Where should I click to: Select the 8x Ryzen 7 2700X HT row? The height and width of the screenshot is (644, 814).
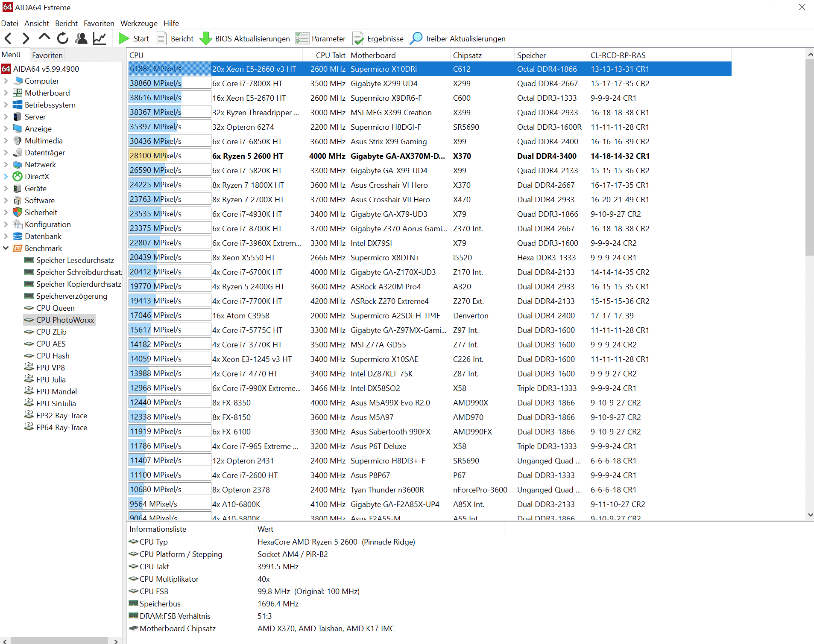coord(430,199)
